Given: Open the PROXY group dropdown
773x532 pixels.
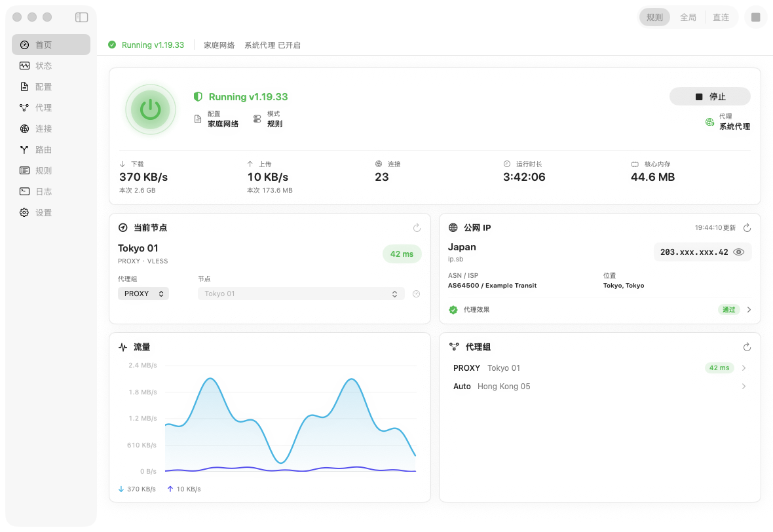Looking at the screenshot, I should pyautogui.click(x=143, y=294).
